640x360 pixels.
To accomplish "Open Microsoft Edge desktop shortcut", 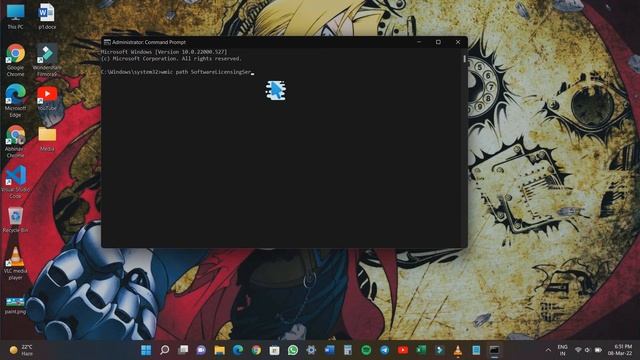I will 16,101.
